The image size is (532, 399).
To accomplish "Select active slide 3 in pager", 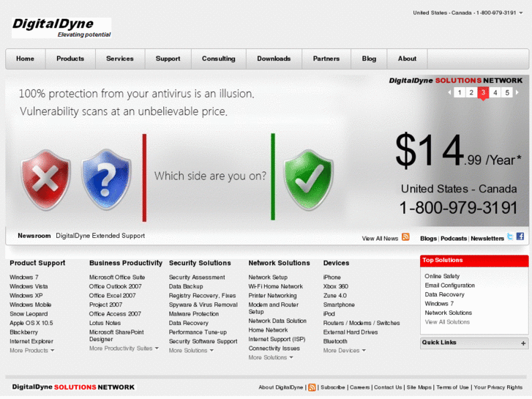I will [483, 93].
